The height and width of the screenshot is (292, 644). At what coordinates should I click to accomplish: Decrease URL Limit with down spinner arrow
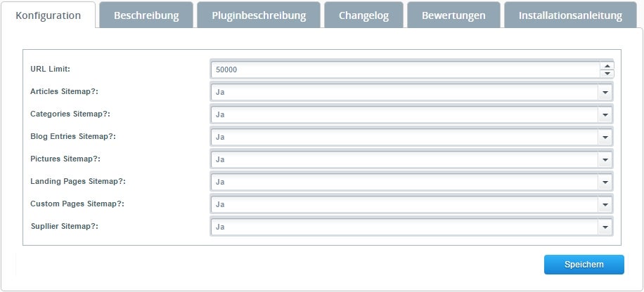pyautogui.click(x=607, y=74)
